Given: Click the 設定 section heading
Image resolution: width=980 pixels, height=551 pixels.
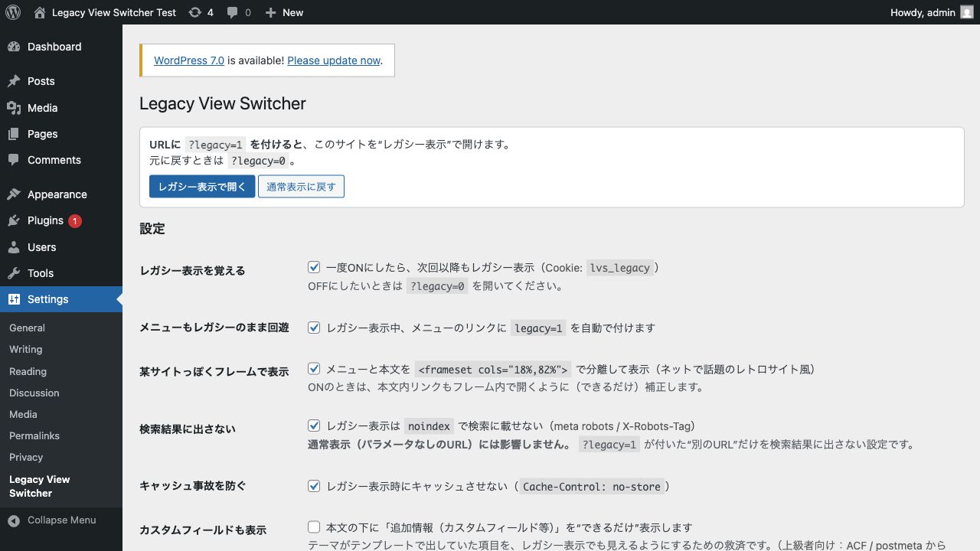Looking at the screenshot, I should tap(152, 229).
